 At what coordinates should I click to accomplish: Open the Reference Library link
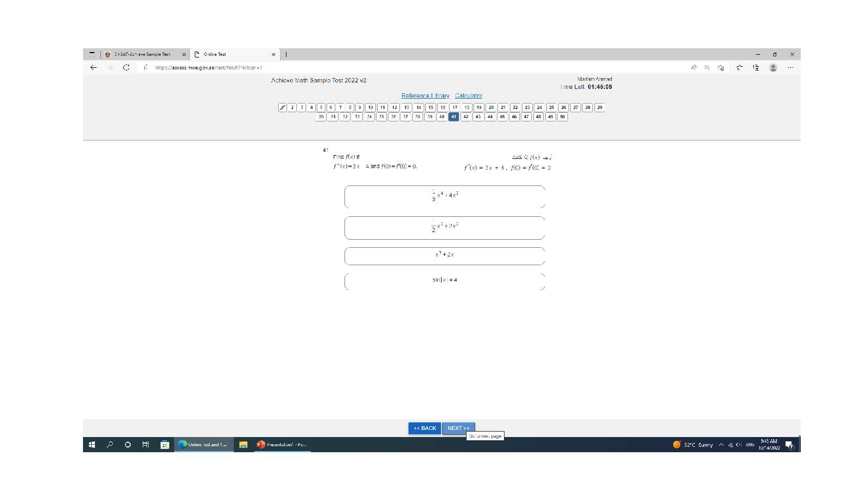425,96
